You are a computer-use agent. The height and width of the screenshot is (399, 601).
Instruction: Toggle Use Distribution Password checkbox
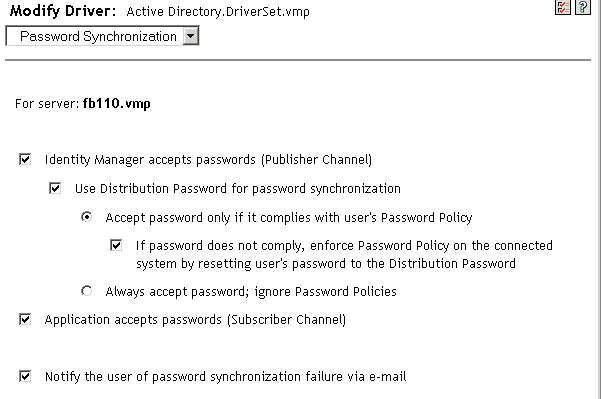pyautogui.click(x=55, y=188)
